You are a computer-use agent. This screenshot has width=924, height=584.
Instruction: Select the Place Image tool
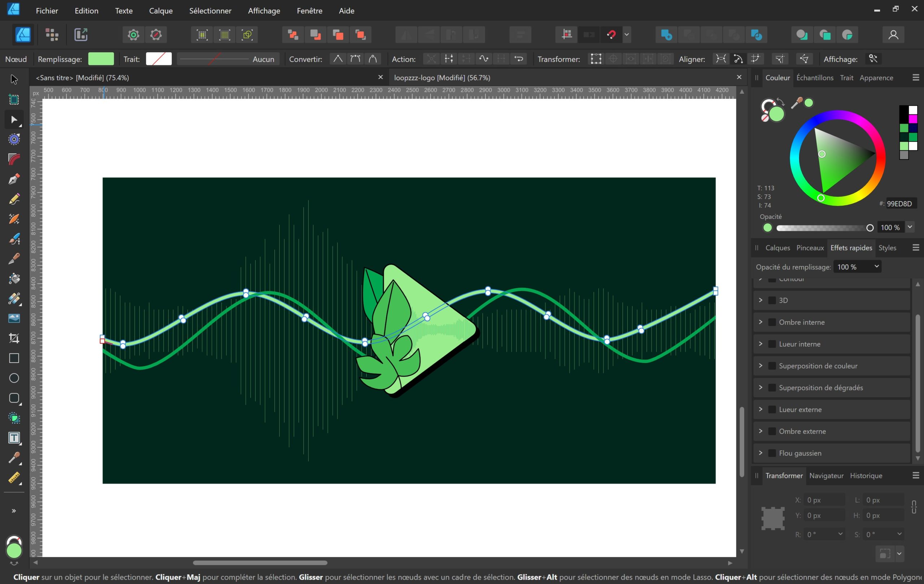pyautogui.click(x=14, y=318)
